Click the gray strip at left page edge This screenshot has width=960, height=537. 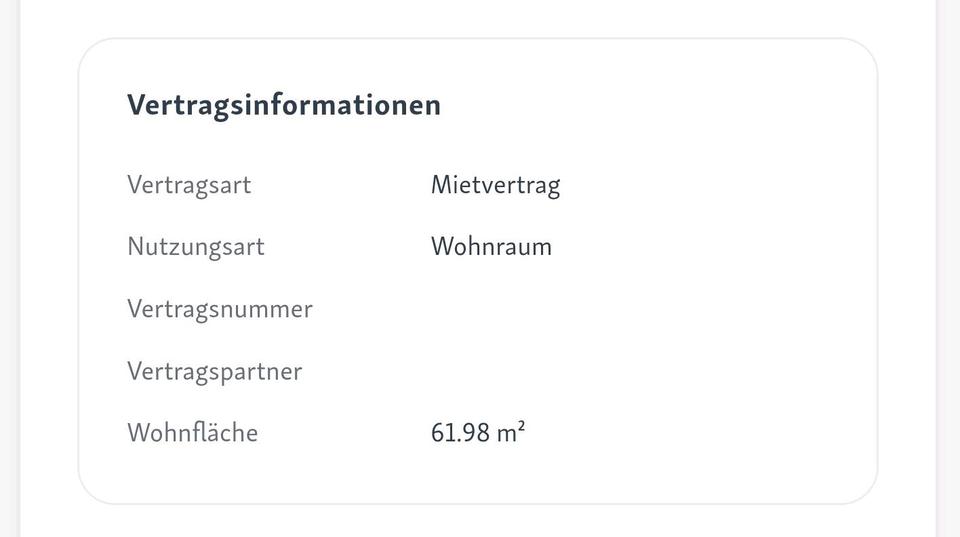point(10,268)
